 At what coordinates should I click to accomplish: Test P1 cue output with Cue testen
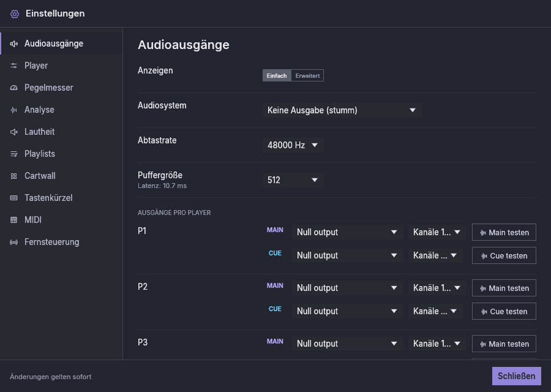[504, 255]
